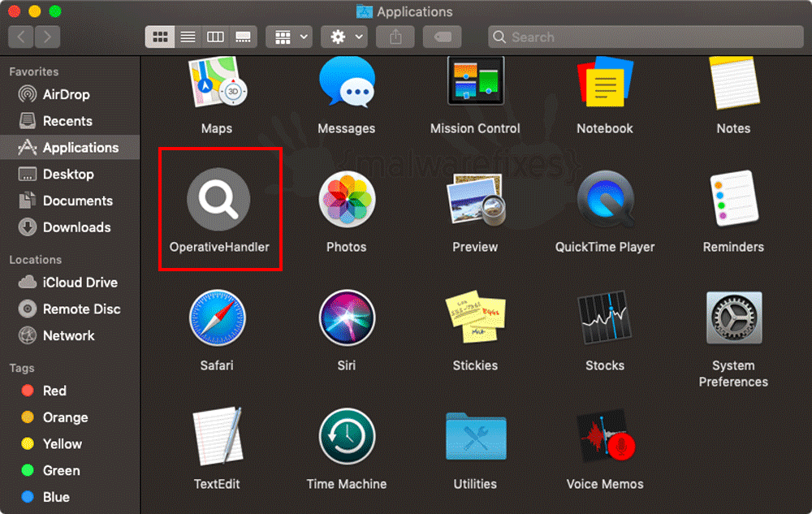Open the group-by arrangement dropdown
This screenshot has height=514, width=812.
[x=289, y=37]
